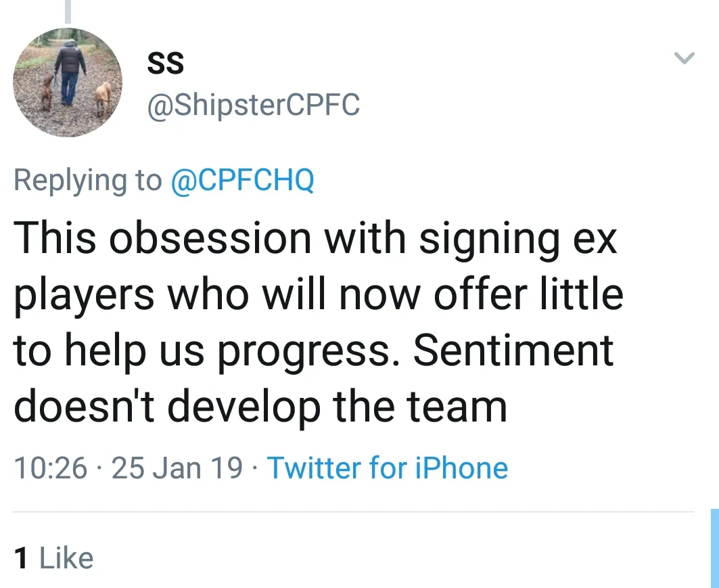Image resolution: width=719 pixels, height=588 pixels.
Task: Click the thread connector line above avatar
Action: (x=68, y=10)
